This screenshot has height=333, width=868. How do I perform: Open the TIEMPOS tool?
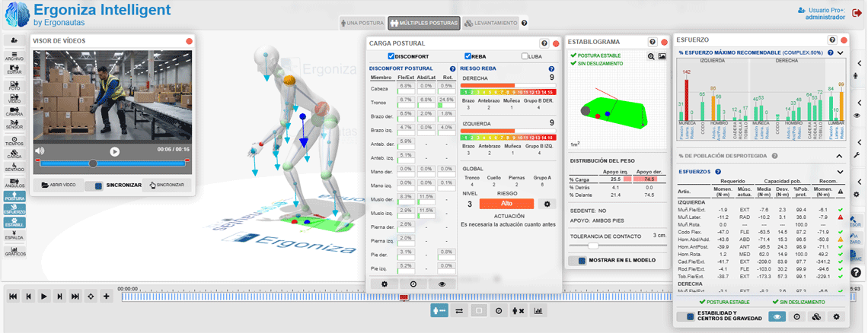click(14, 141)
